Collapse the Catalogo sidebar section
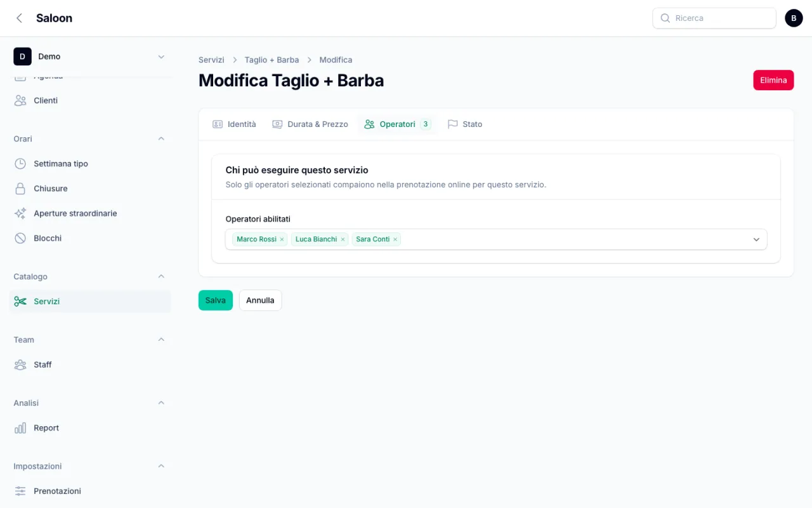Image resolution: width=812 pixels, height=508 pixels. 161,276
